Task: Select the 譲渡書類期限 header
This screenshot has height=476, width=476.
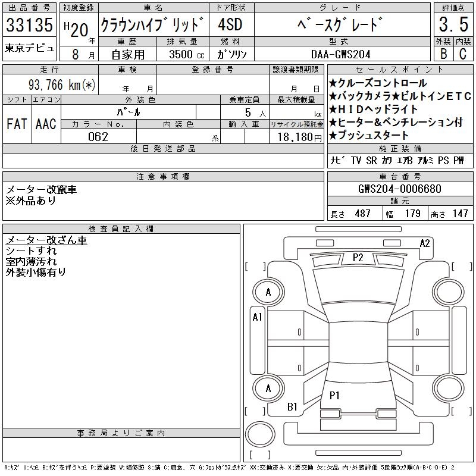Action: pos(296,70)
